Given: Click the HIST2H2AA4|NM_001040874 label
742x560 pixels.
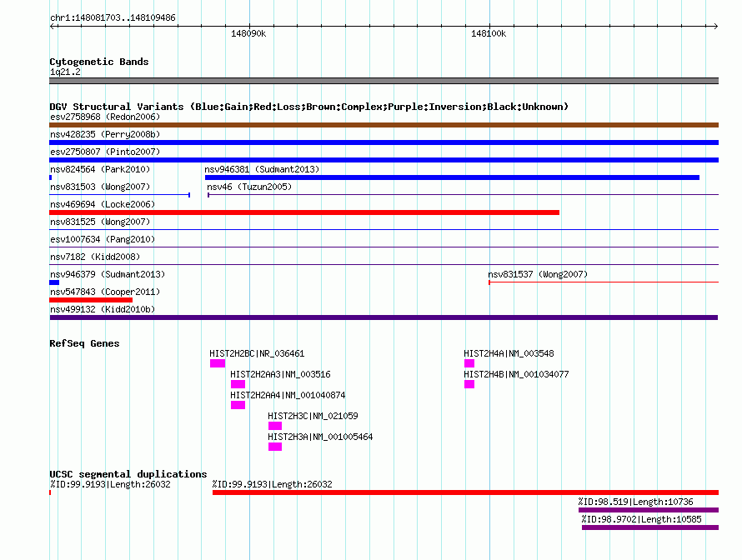Looking at the screenshot, I should (288, 395).
